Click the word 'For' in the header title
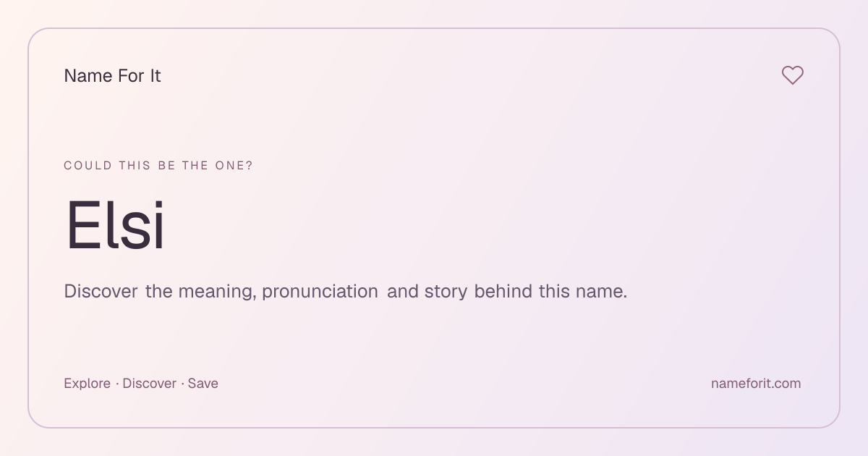 (x=131, y=75)
